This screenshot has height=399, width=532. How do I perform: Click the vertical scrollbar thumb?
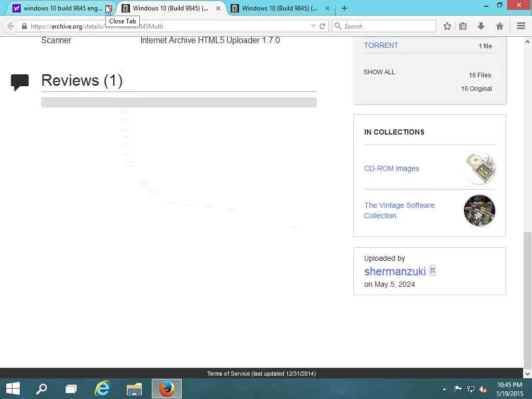[527, 300]
